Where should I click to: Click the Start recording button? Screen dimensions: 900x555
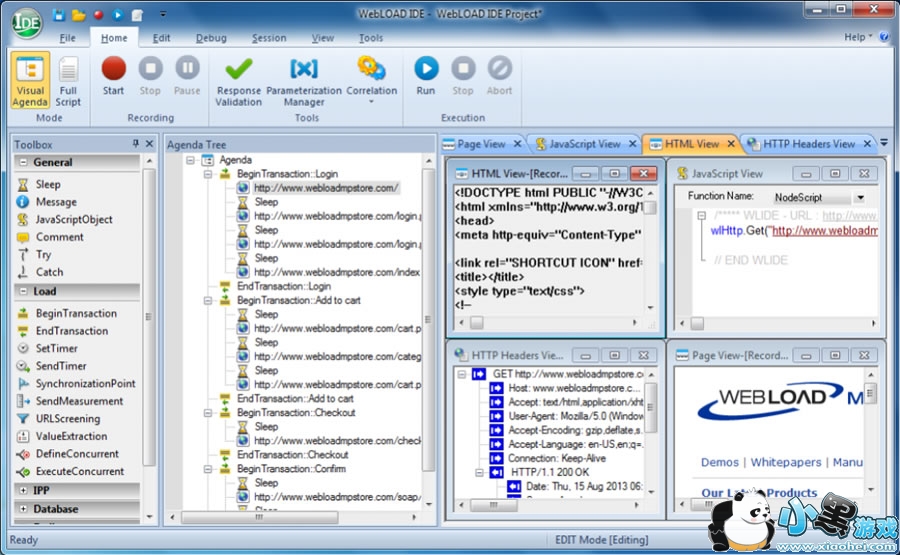[113, 74]
